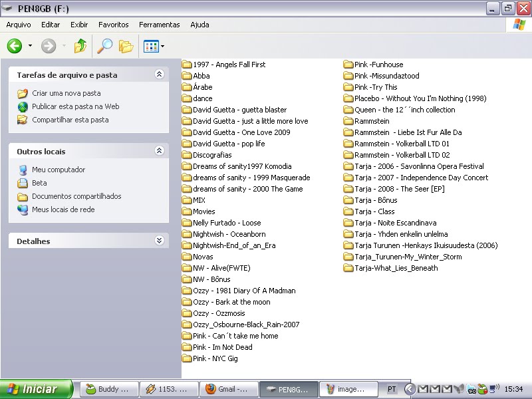
Task: Open the Exibir menu
Action: click(79, 25)
